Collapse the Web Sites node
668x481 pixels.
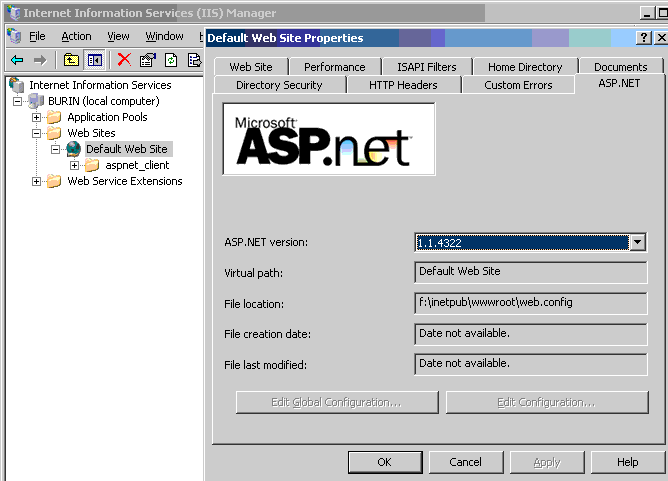coord(37,133)
